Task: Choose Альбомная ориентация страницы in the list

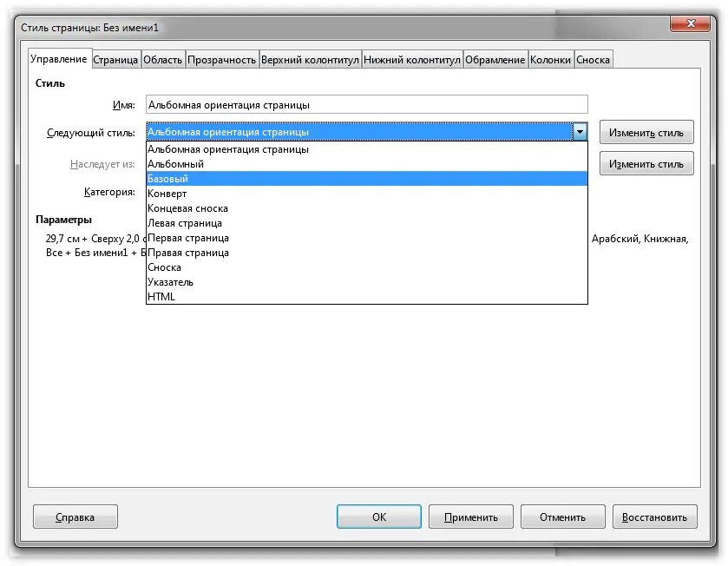Action: (x=367, y=149)
